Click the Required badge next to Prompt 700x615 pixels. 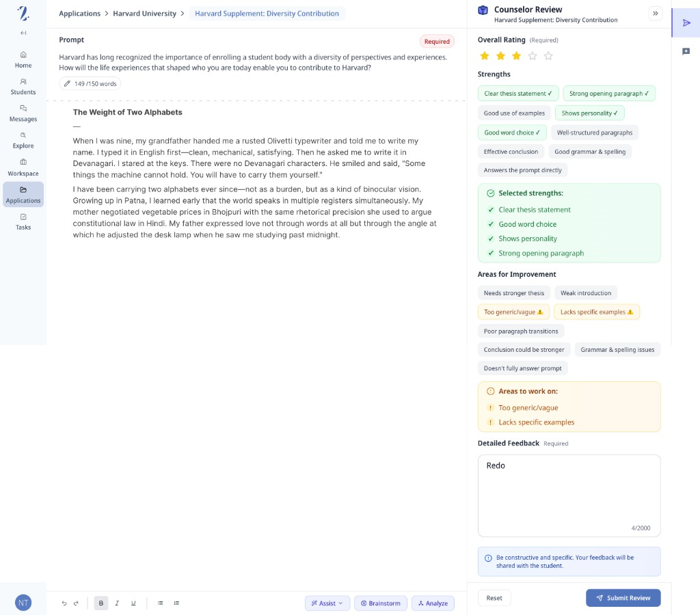point(437,42)
